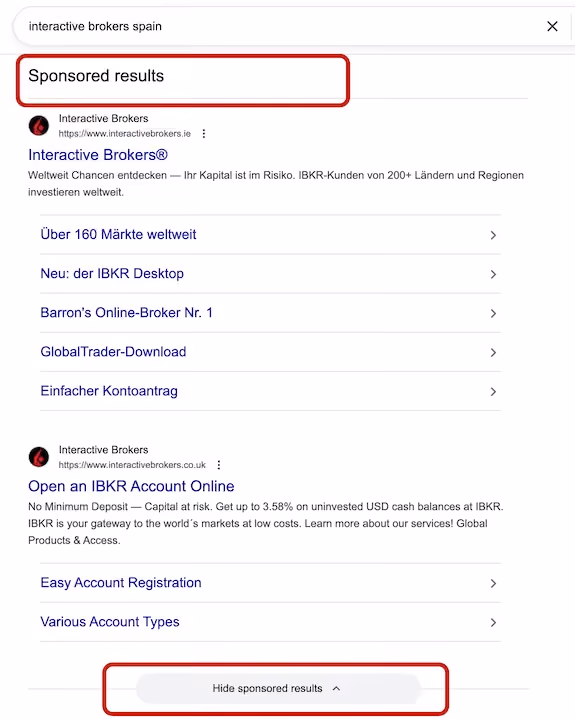575x719 pixels.
Task: Click chevron on "Neu: der IBKR Desktop" row
Action: [x=493, y=274]
